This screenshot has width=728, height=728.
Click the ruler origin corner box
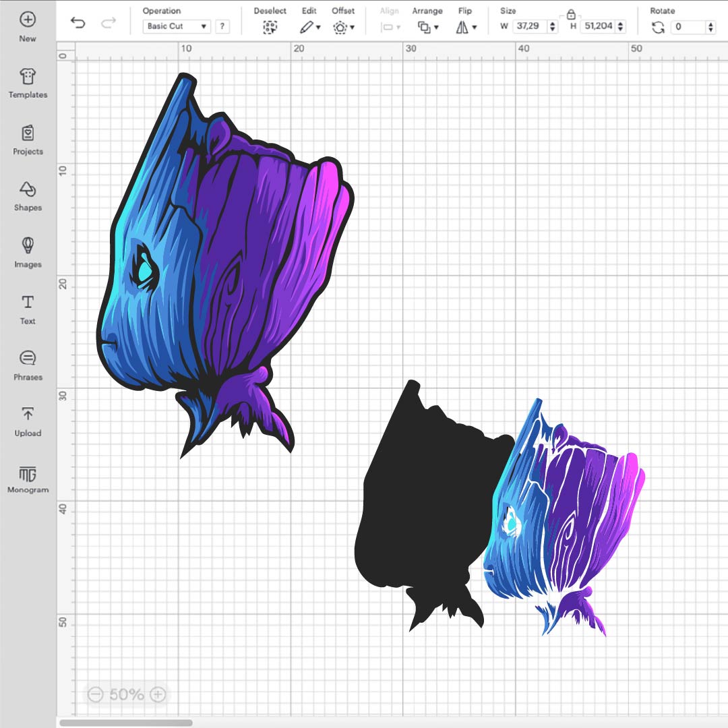[65, 51]
